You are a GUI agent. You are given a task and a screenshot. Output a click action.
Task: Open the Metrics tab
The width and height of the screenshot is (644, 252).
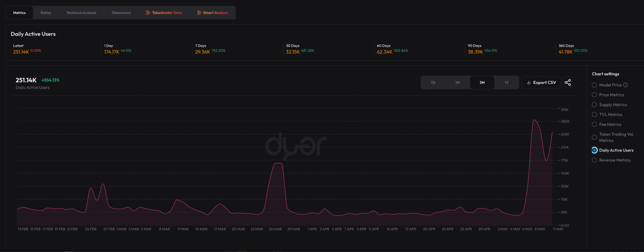click(19, 13)
